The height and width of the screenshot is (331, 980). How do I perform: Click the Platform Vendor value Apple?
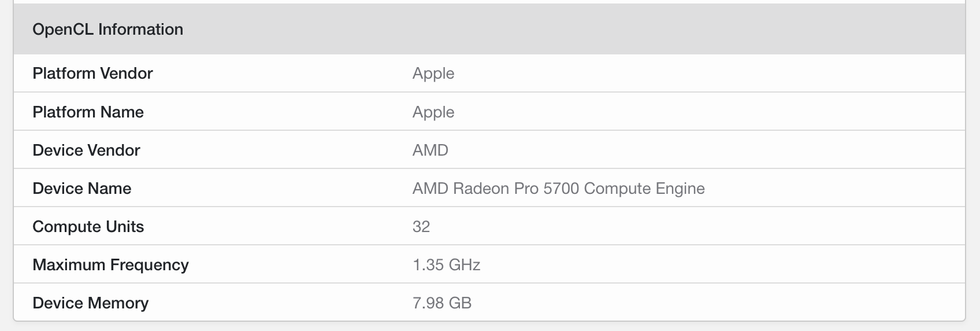point(433,74)
